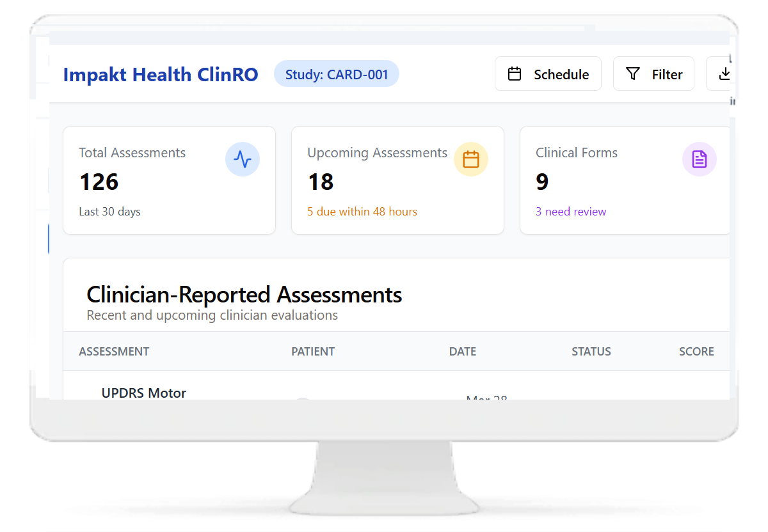Screen dimensions: 768x532
Task: Click the '5 due within 48 hours' text
Action: point(362,212)
